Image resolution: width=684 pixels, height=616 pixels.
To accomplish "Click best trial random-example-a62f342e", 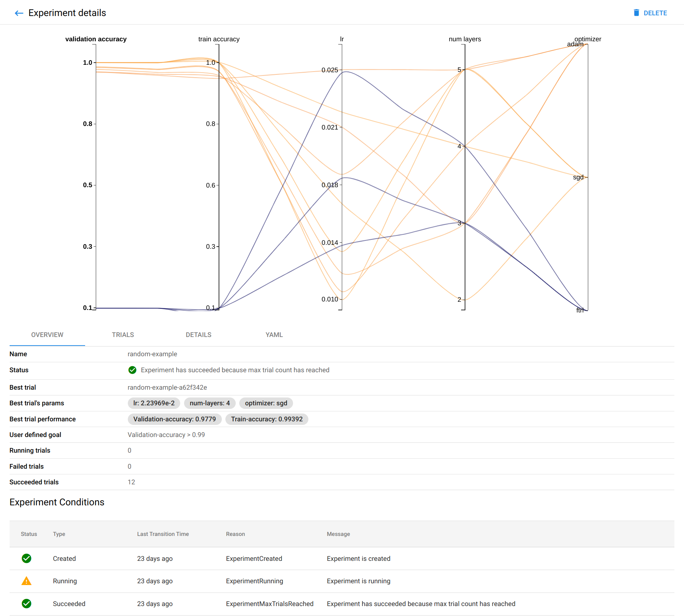I will (167, 387).
